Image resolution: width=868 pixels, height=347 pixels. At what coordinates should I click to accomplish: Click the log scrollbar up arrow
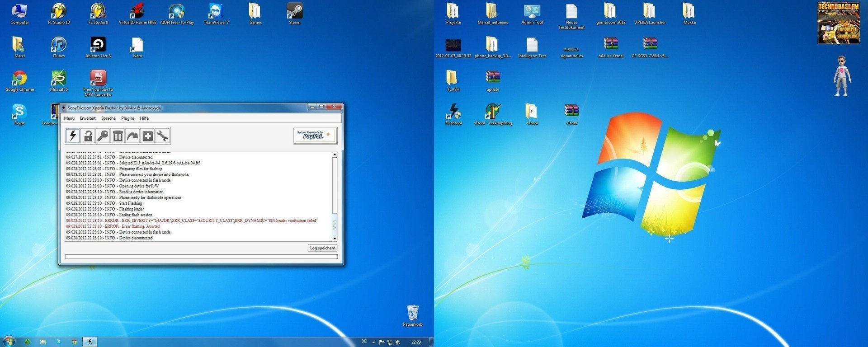[x=335, y=155]
